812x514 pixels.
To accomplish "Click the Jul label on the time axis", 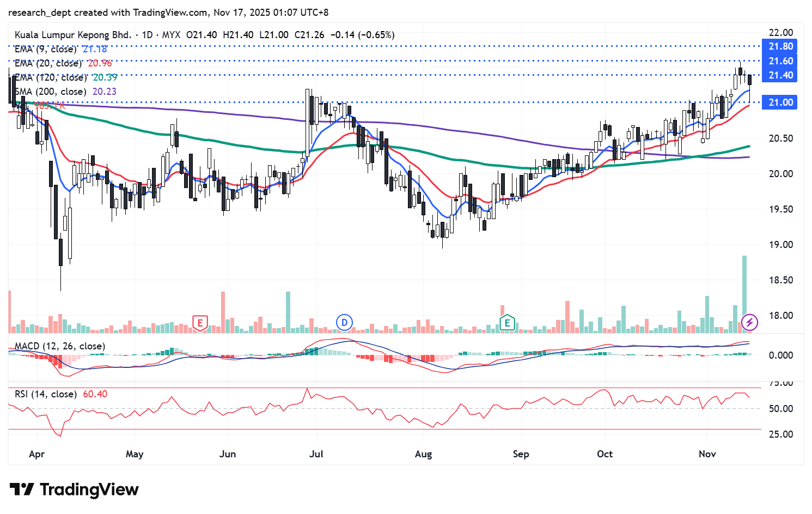I will [x=316, y=454].
